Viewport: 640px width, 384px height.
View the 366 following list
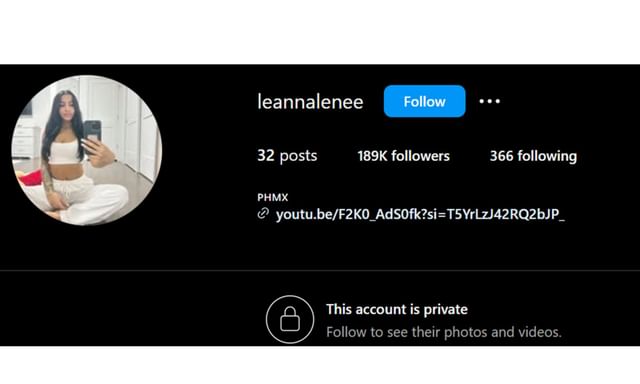pos(533,156)
